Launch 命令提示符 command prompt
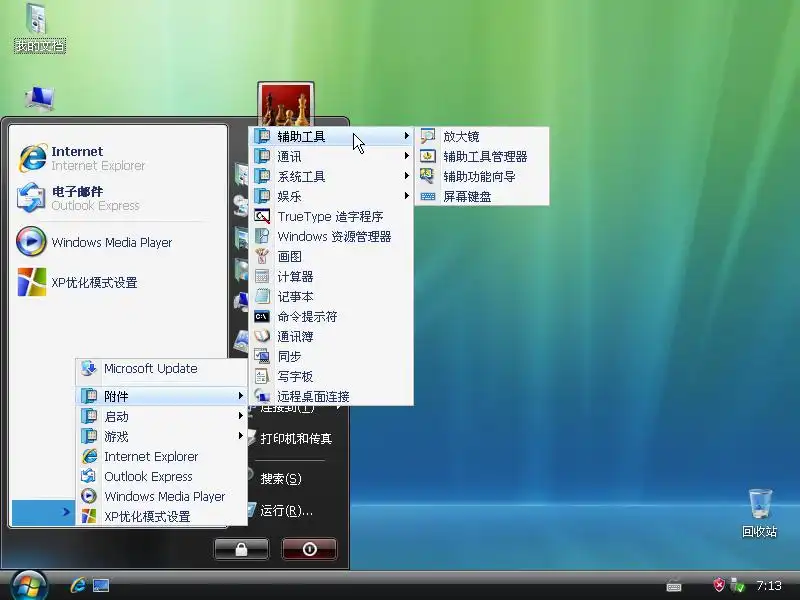The width and height of the screenshot is (800, 600). click(331, 316)
